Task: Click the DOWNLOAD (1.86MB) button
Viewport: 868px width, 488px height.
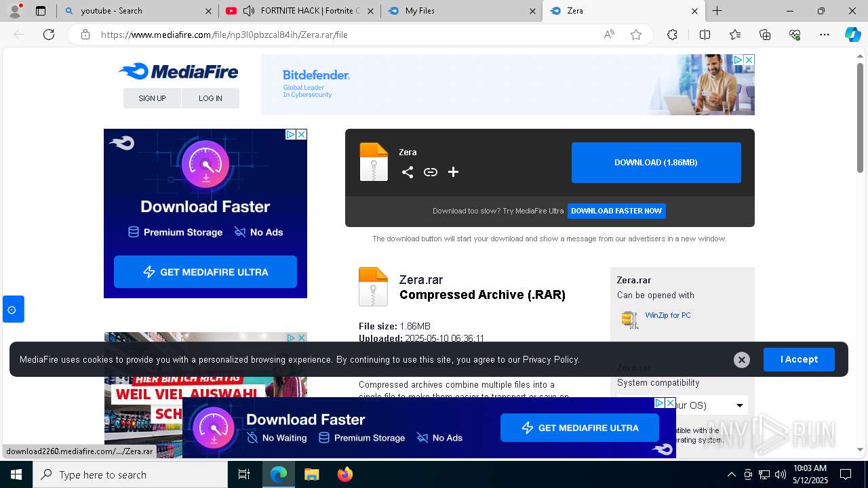Action: 656,163
